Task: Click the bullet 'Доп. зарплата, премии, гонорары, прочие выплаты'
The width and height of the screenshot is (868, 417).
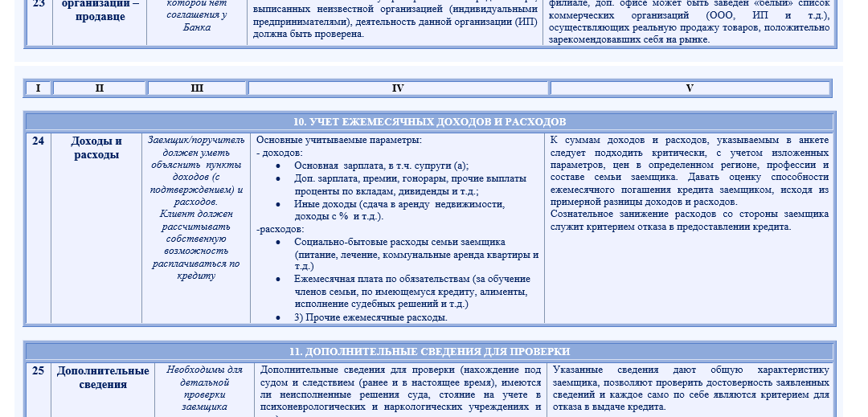Action: pos(410,178)
